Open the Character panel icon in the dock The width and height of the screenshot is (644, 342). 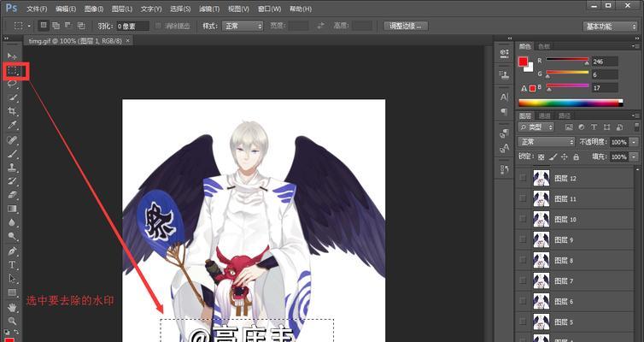tap(505, 97)
